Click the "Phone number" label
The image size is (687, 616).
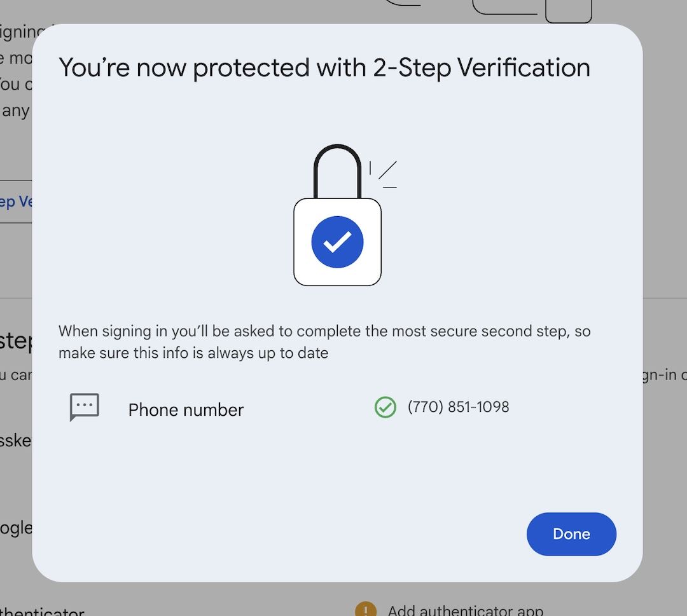[x=186, y=410]
